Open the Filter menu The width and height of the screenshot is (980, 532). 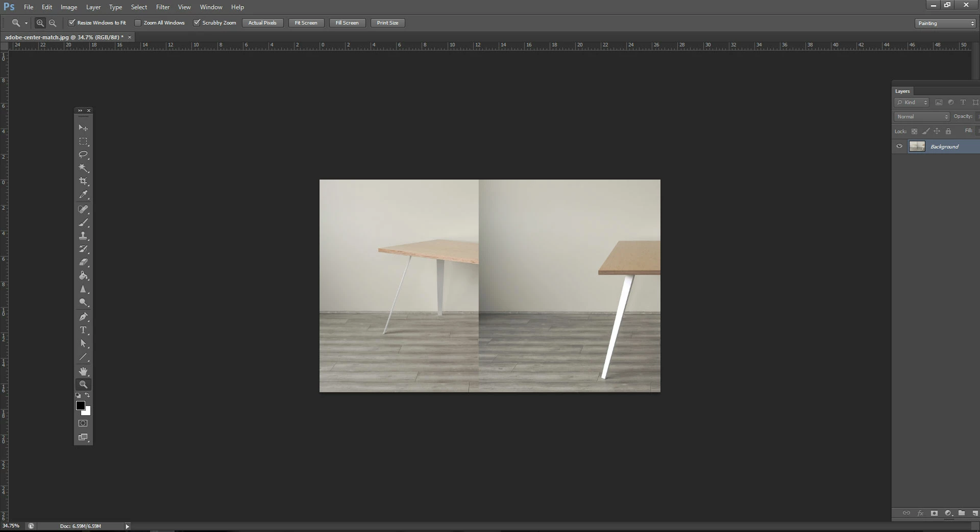[x=163, y=7]
